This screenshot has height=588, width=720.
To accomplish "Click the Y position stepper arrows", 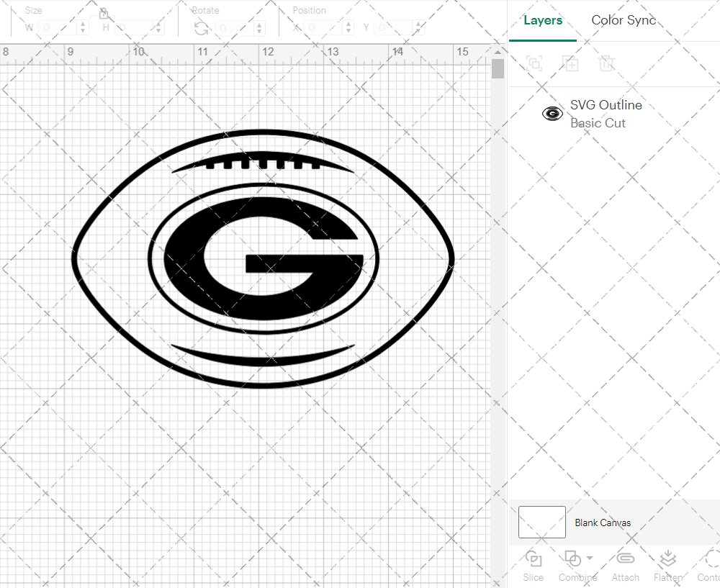I will tap(419, 27).
